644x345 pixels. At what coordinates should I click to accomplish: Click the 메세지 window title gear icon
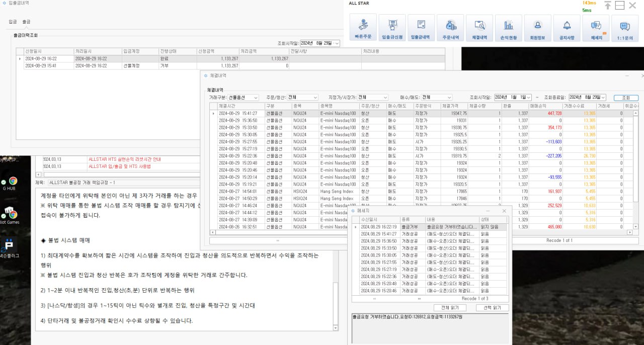click(x=353, y=211)
